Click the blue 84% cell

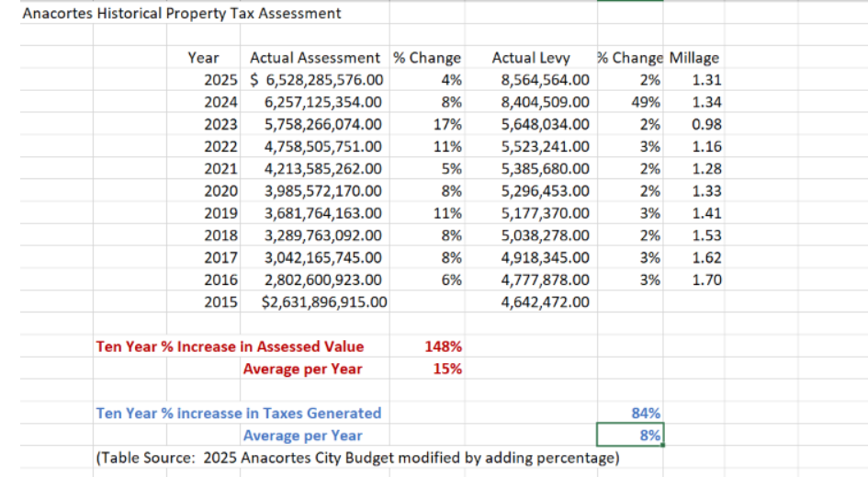[x=646, y=413]
